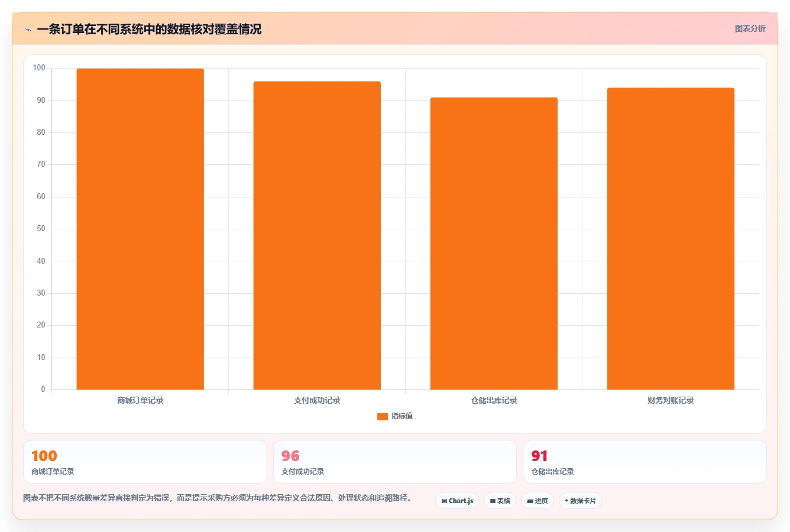
Task: Open the stat card showing value 91
Action: (645, 462)
